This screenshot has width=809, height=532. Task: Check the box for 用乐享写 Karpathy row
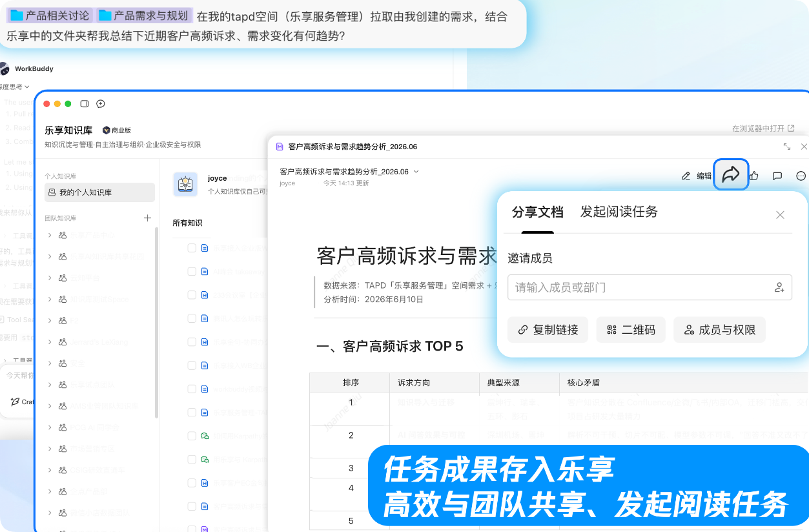click(x=192, y=459)
